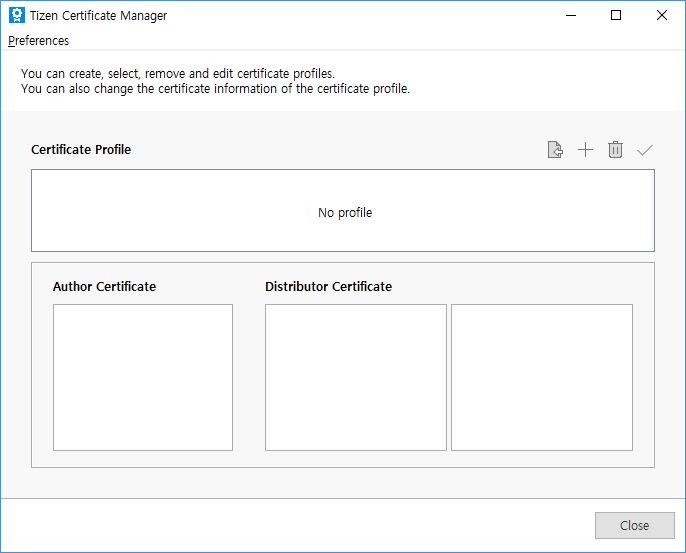Click the 'change the certificate information' description line

(215, 89)
